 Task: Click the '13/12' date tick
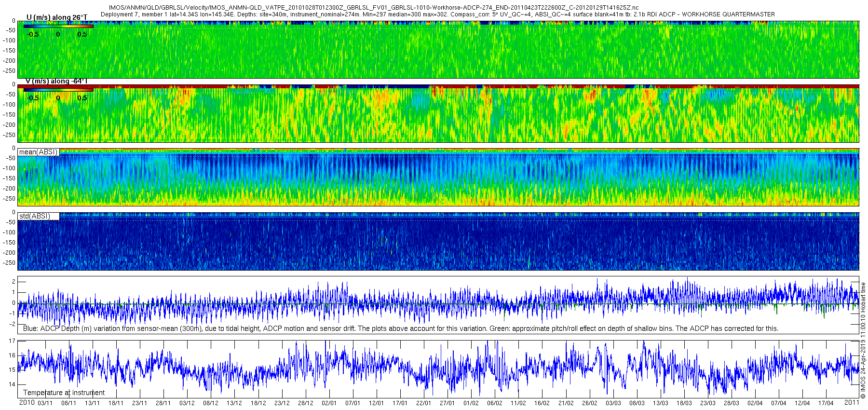pyautogui.click(x=234, y=403)
